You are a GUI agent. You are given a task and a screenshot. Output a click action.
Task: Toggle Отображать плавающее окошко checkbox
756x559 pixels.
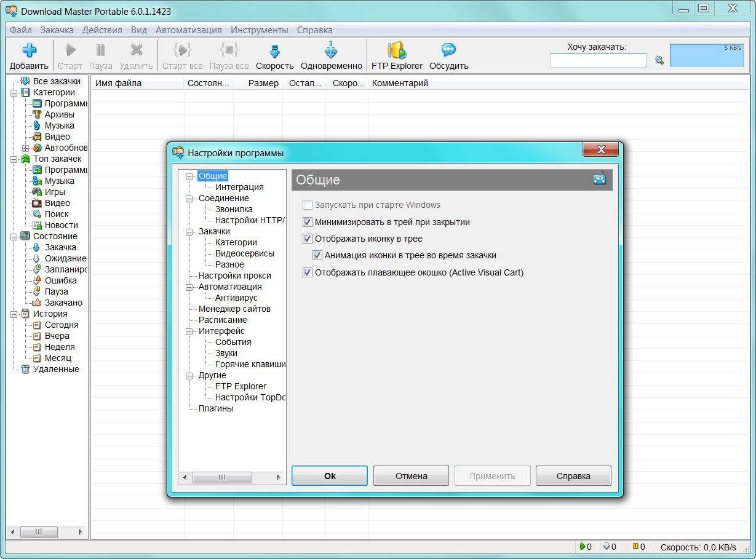click(x=308, y=272)
